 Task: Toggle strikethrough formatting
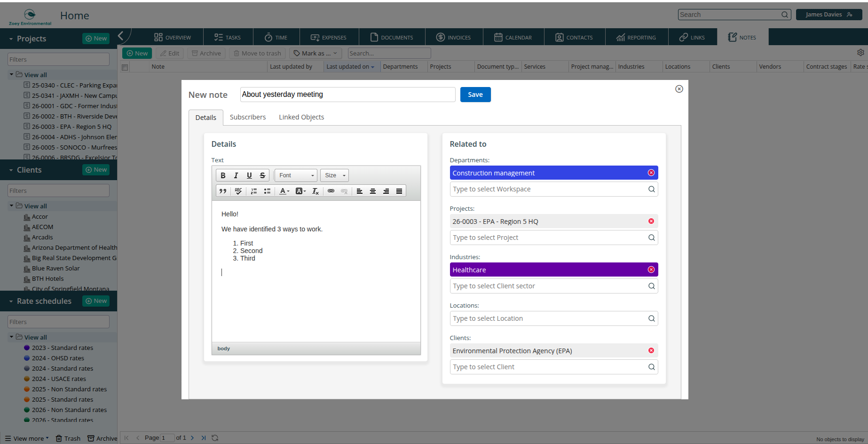(262, 175)
